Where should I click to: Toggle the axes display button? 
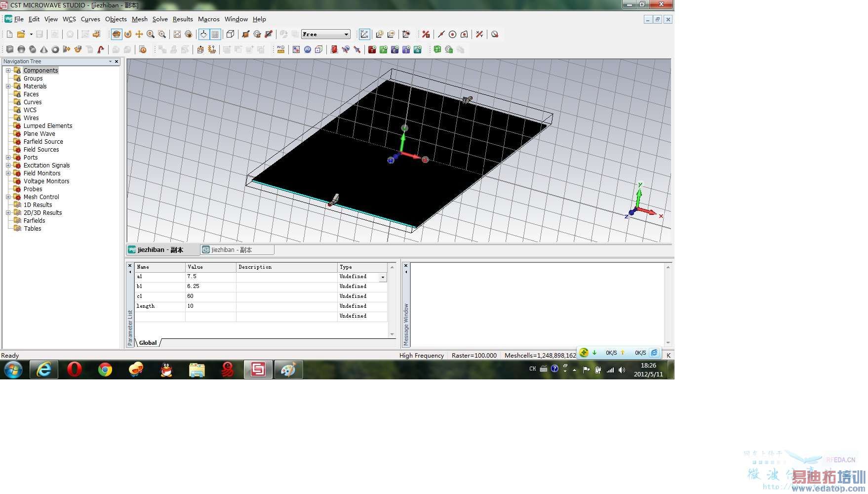tap(203, 34)
